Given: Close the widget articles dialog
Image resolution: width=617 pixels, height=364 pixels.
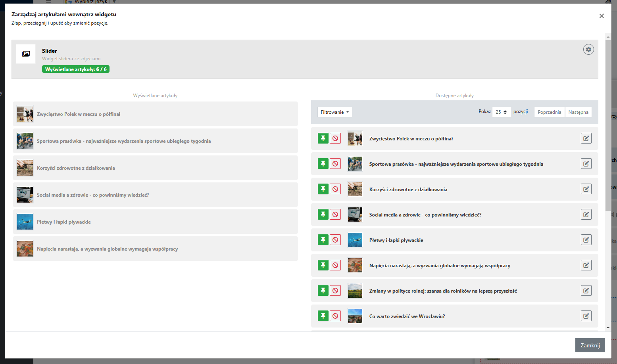Looking at the screenshot, I should coord(602,16).
